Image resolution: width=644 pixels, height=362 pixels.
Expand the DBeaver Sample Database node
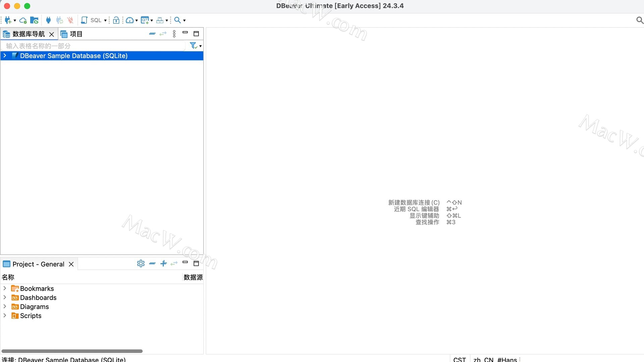tap(5, 56)
